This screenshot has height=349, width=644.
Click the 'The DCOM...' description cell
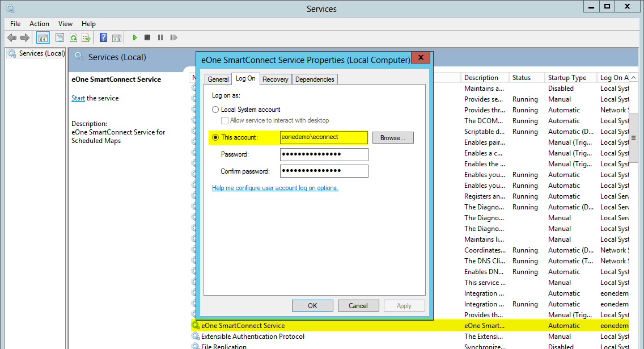pyautogui.click(x=484, y=121)
